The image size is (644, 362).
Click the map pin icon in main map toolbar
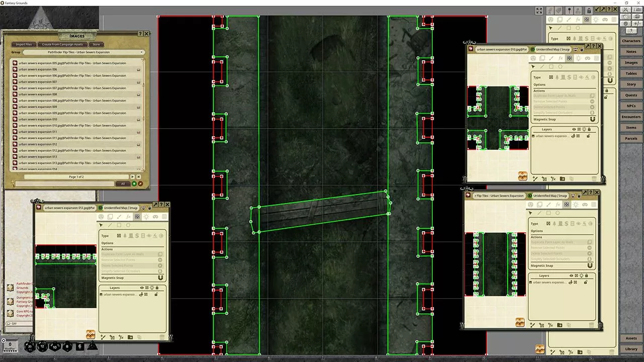(569, 11)
